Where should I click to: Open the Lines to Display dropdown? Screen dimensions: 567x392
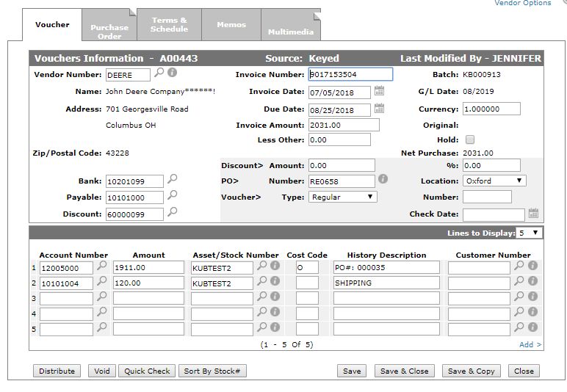(529, 233)
